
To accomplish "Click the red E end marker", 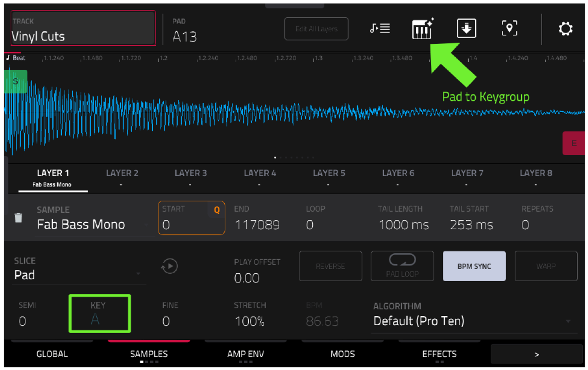I will tap(573, 143).
